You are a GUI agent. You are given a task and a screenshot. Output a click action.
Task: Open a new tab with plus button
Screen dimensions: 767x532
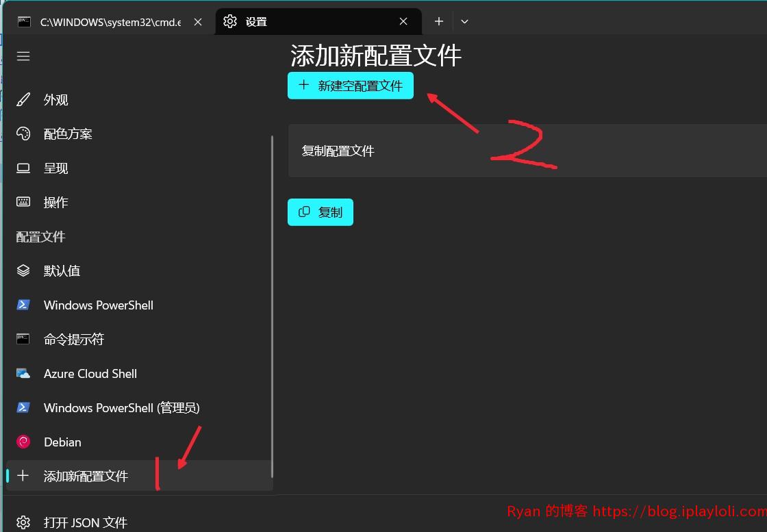[439, 21]
